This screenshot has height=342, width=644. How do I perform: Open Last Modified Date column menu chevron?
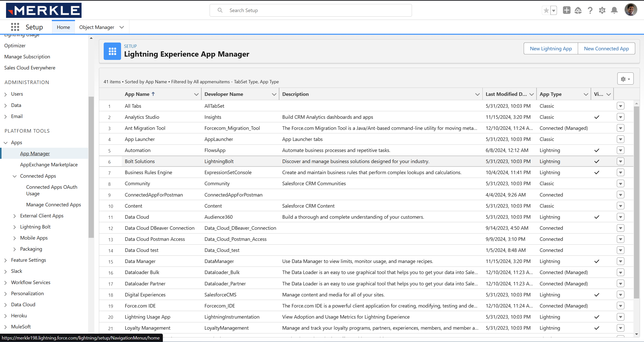(532, 94)
